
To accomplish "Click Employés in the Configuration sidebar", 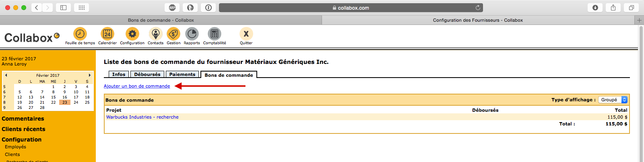I will [x=15, y=147].
